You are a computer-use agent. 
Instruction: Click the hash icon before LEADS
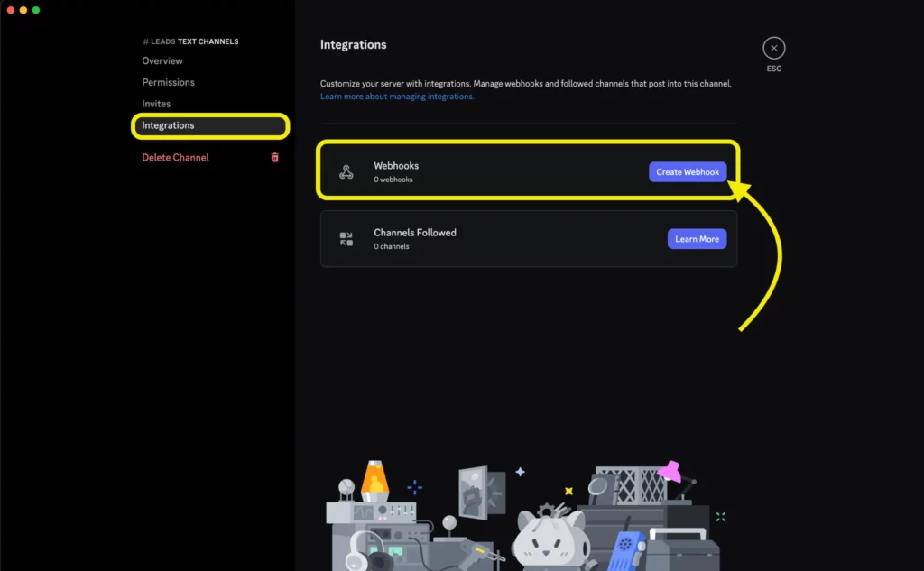point(144,41)
